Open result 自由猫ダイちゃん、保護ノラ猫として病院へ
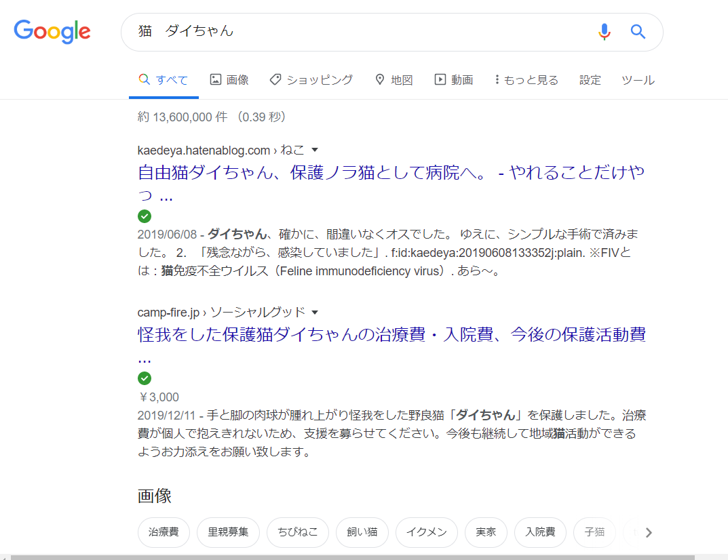This screenshot has height=560, width=728. [x=391, y=184]
